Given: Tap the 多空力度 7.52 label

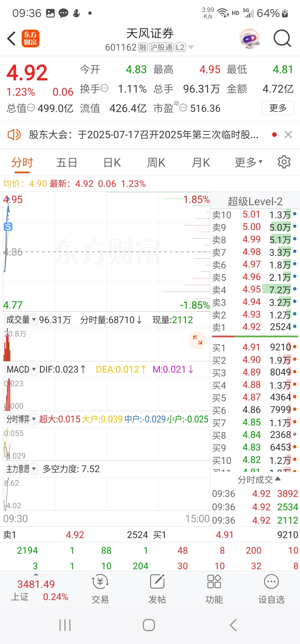Looking at the screenshot, I should (x=71, y=469).
